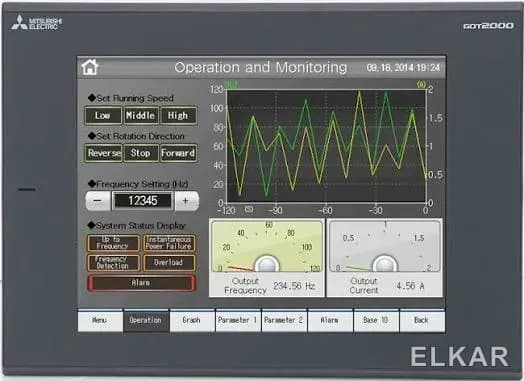
Task: Switch to the Graph tab
Action: click(x=192, y=321)
